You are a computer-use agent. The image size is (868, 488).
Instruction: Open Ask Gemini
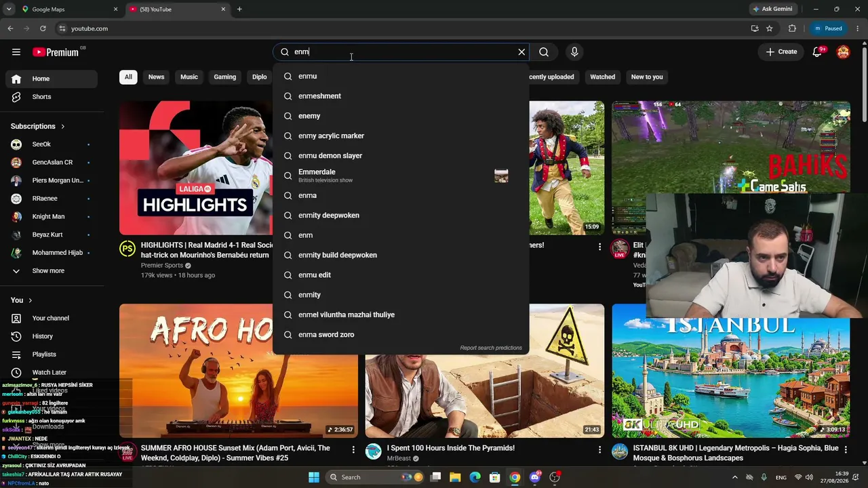772,9
